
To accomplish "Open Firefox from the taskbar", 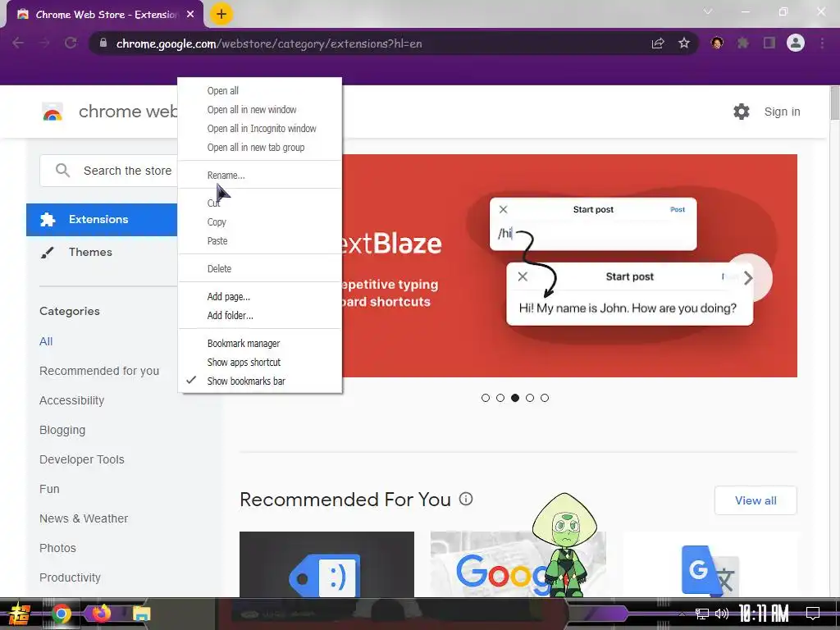I will pos(101,613).
